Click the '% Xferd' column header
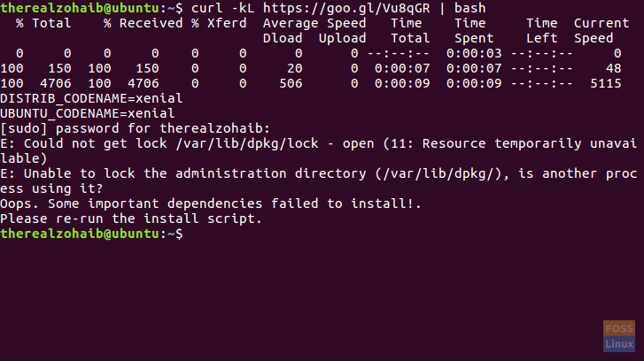Viewport: 644px width, 361px height. (219, 23)
